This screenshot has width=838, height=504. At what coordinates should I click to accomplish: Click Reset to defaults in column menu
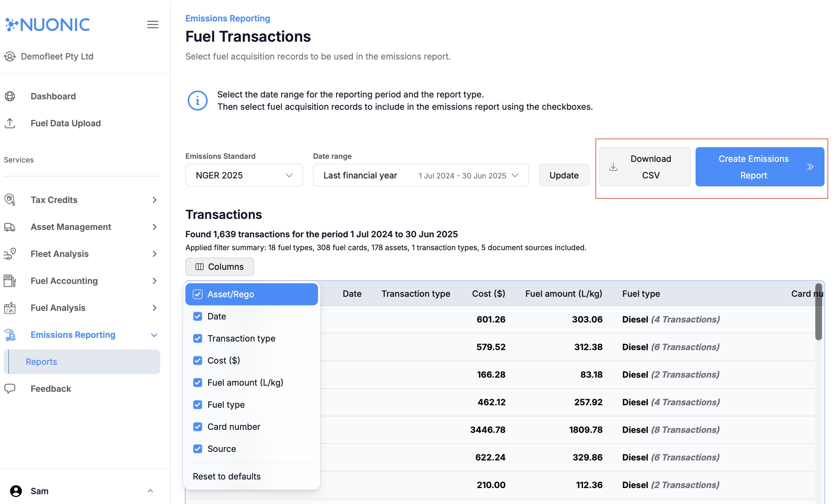227,476
